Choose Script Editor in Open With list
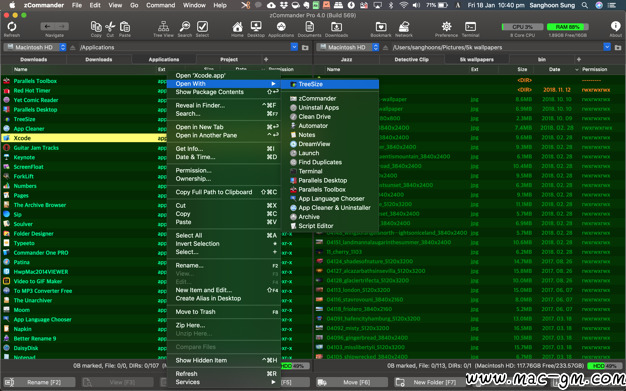Image resolution: width=626 pixels, height=391 pixels. 330,226
